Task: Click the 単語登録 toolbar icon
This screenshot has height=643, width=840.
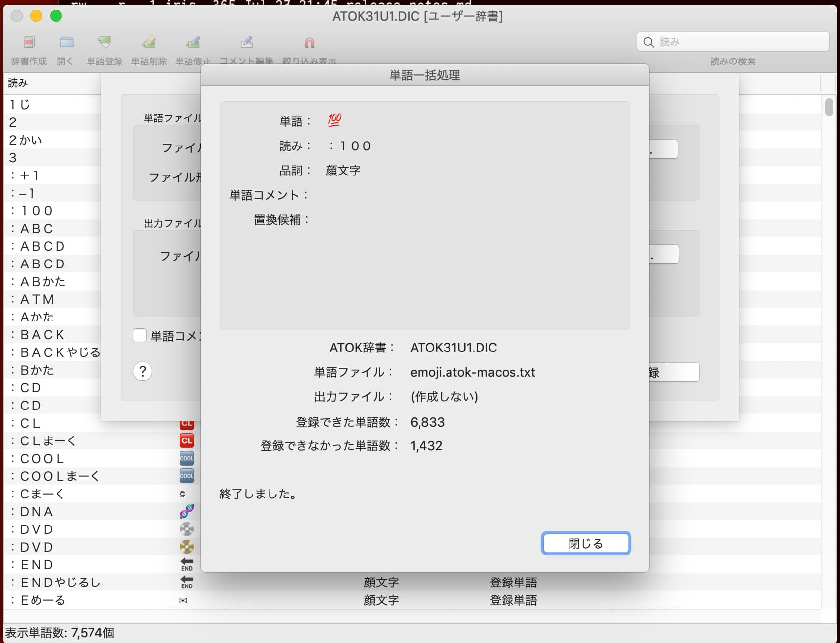Action: click(x=104, y=42)
